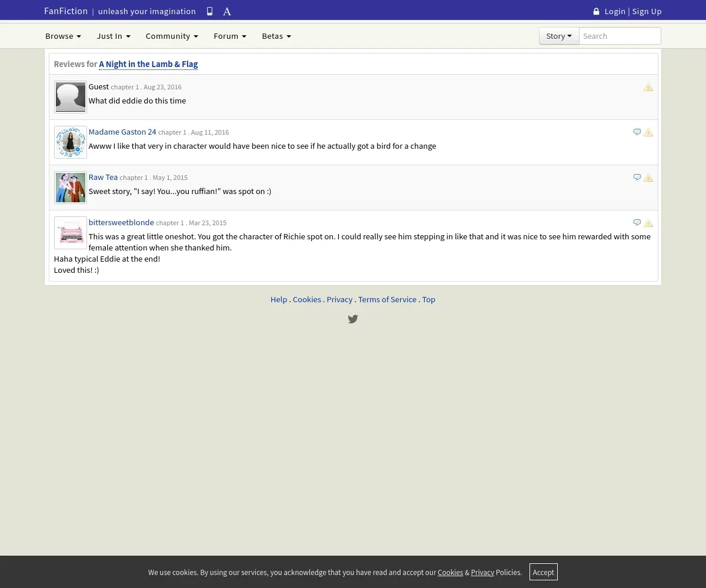Image resolution: width=706 pixels, height=588 pixels.
Task: Report bittersweetblonde's review
Action: [x=648, y=223]
